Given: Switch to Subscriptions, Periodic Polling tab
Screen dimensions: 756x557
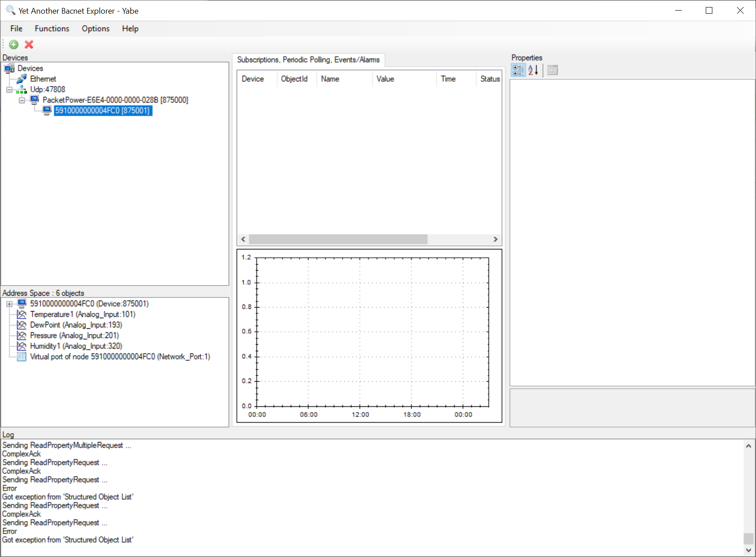Looking at the screenshot, I should [308, 59].
